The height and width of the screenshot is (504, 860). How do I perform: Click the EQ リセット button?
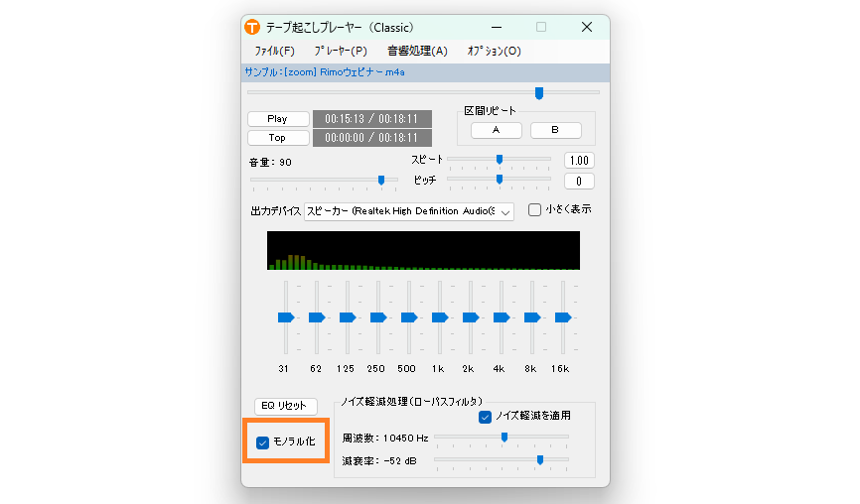(283, 406)
